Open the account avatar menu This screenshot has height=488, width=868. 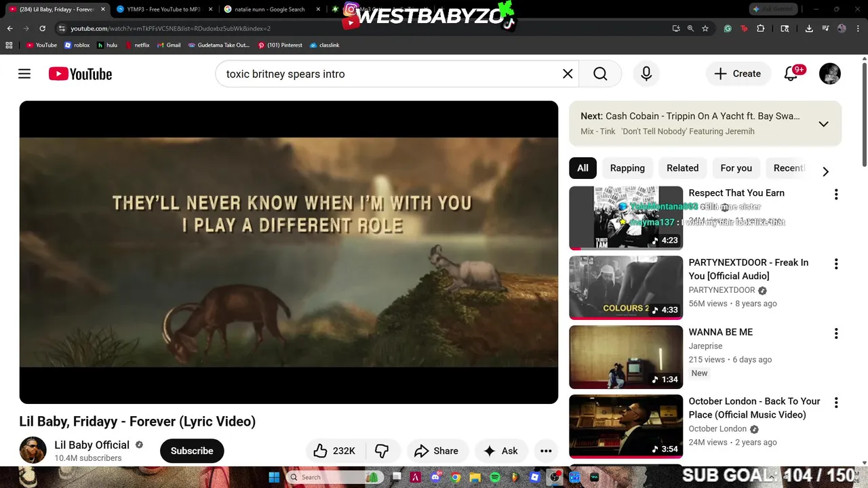[830, 74]
